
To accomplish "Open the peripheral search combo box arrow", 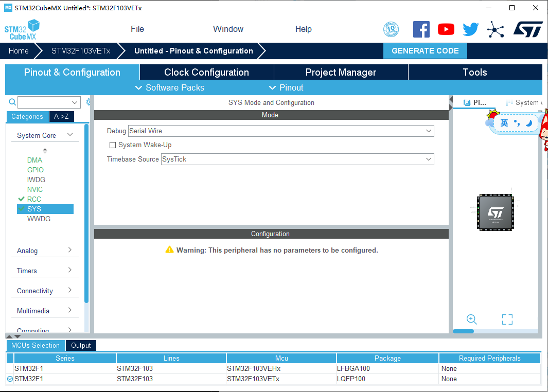I will point(75,102).
